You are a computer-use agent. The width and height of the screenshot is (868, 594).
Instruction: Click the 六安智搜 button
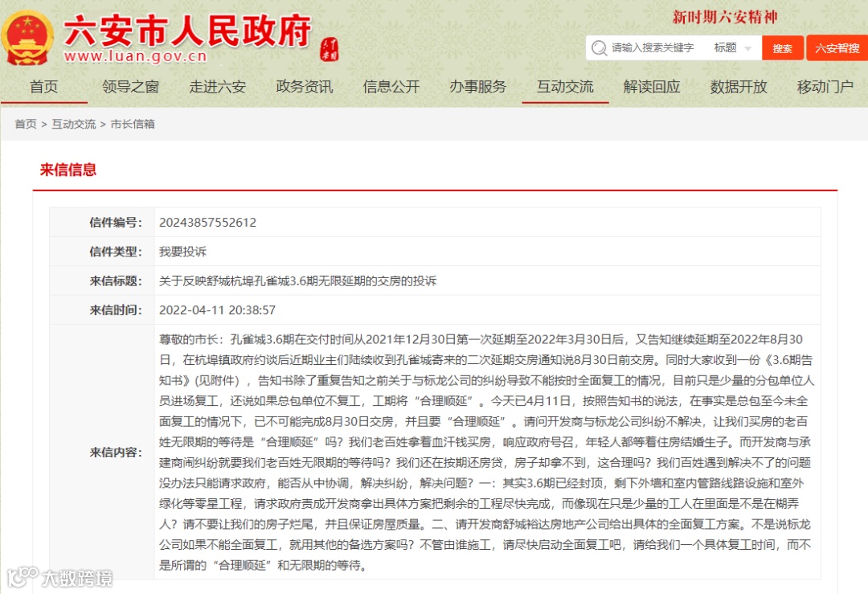(x=837, y=48)
